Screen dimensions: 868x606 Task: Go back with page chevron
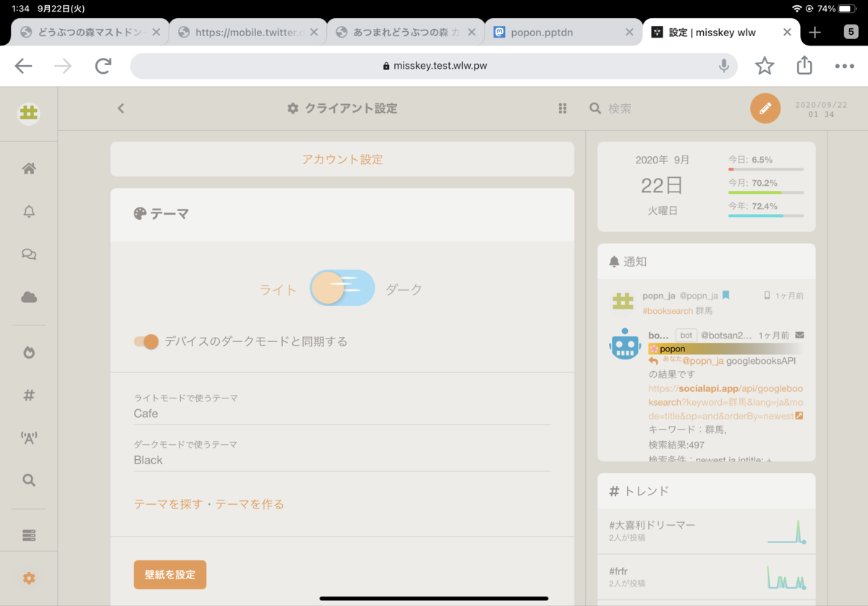[121, 108]
